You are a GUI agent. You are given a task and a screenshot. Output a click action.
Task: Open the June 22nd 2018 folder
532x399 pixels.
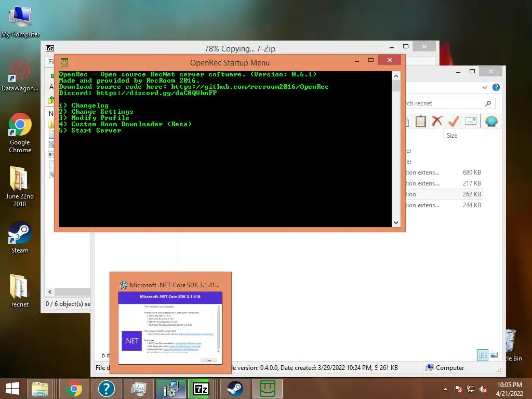pyautogui.click(x=20, y=186)
